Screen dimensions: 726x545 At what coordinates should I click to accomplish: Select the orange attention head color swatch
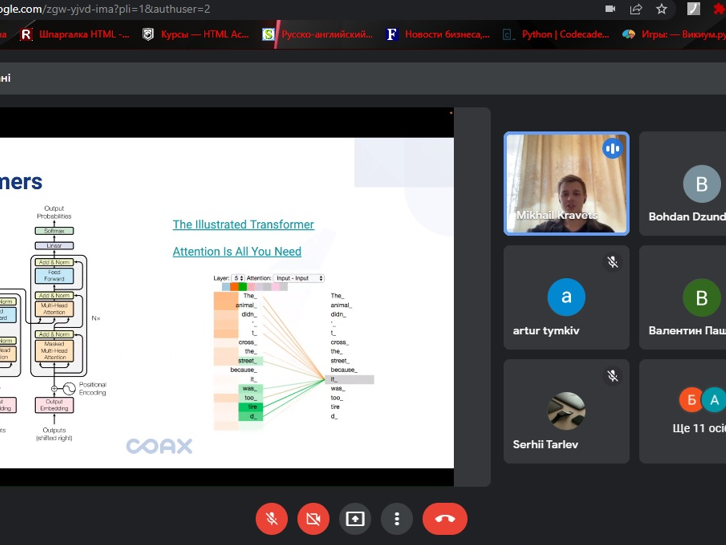(x=235, y=287)
